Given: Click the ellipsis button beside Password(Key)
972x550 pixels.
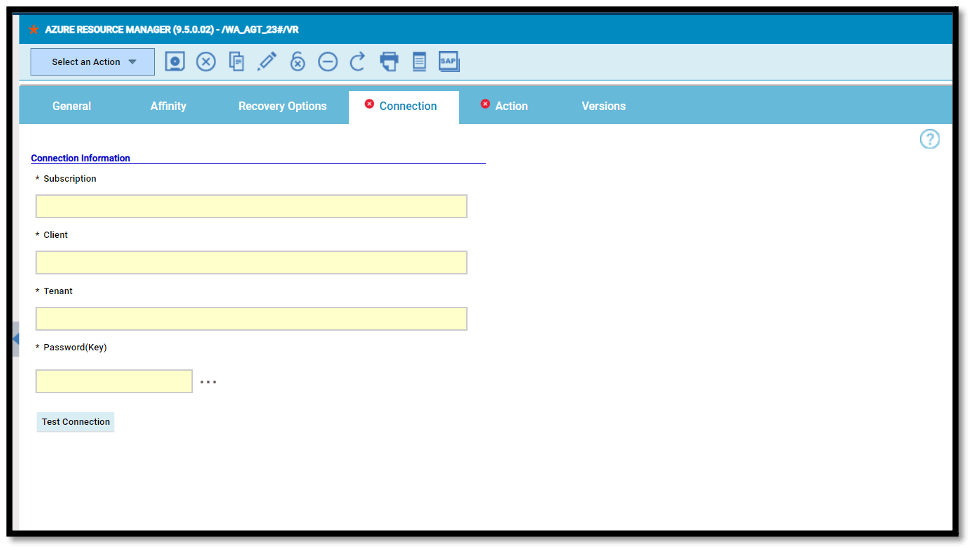Looking at the screenshot, I should click(x=208, y=382).
